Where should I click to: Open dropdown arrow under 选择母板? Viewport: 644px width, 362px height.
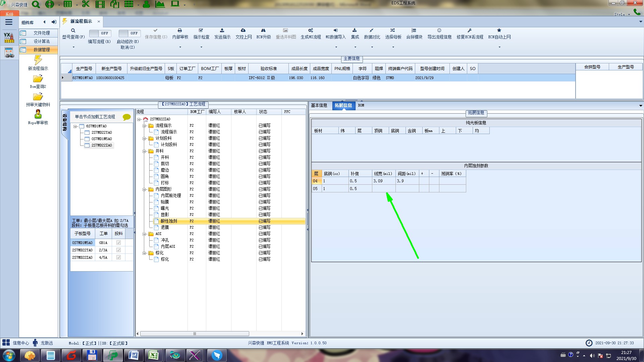393,47
